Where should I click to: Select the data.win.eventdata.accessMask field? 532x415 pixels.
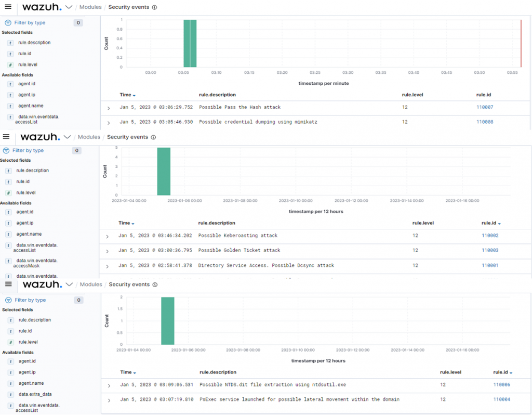tap(35, 263)
